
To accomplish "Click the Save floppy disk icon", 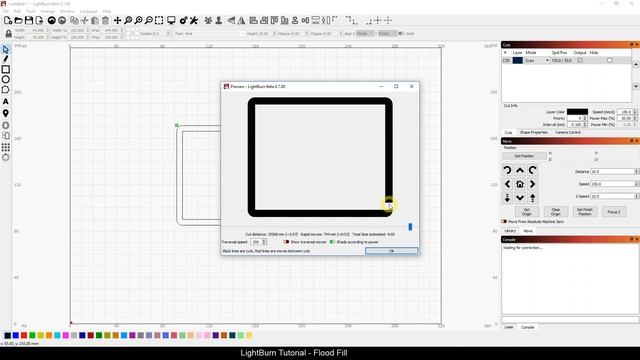I will 29,20.
